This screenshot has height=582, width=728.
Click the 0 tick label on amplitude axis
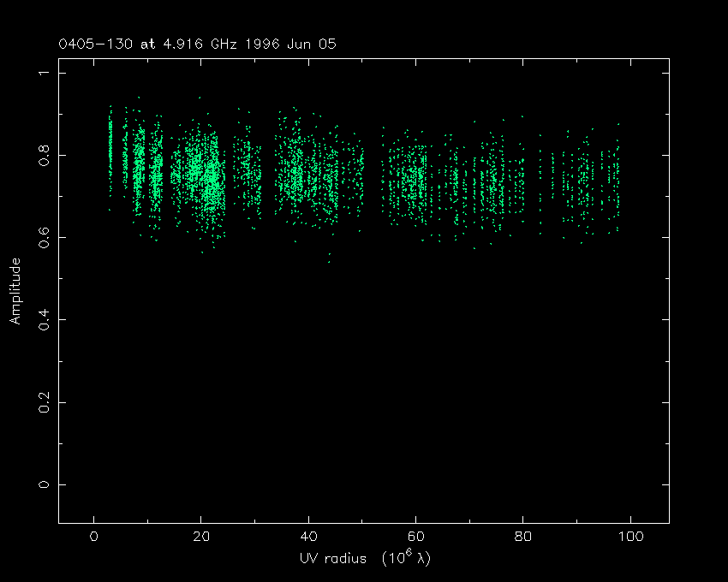43,484
